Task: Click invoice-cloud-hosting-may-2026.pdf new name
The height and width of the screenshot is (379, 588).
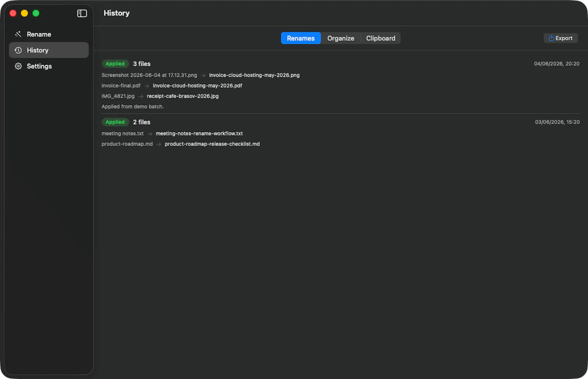Action: tap(197, 86)
